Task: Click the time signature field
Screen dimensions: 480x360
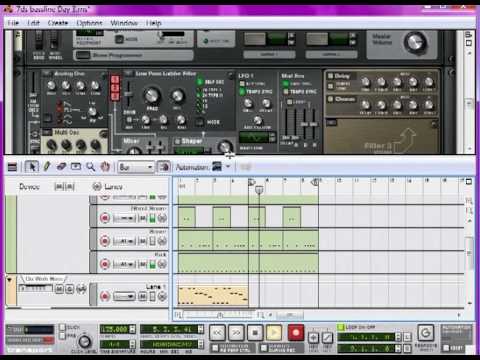Action: coord(114,344)
